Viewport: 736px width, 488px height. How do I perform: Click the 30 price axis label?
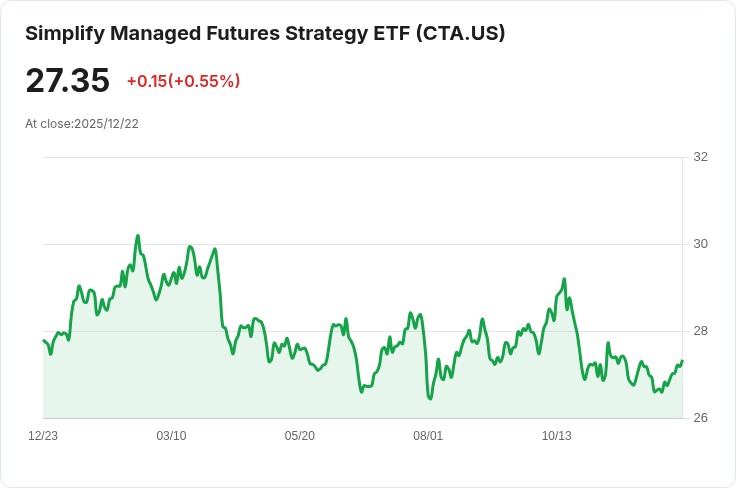coord(700,244)
